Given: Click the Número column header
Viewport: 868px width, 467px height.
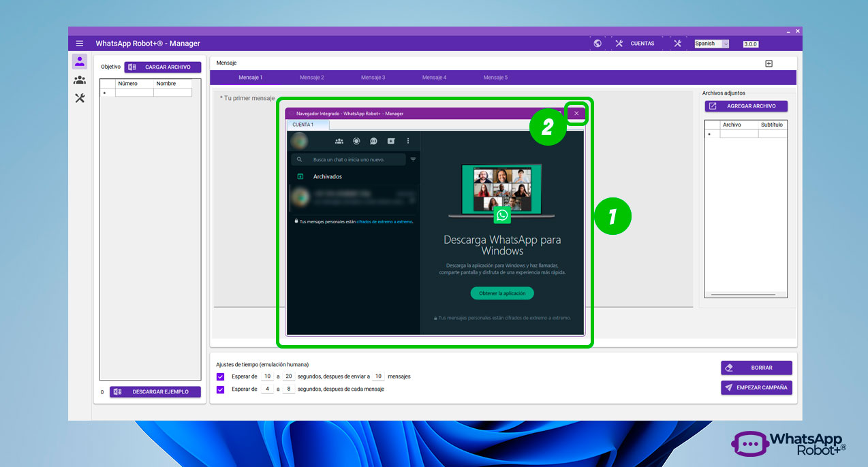Looking at the screenshot, I should click(134, 84).
